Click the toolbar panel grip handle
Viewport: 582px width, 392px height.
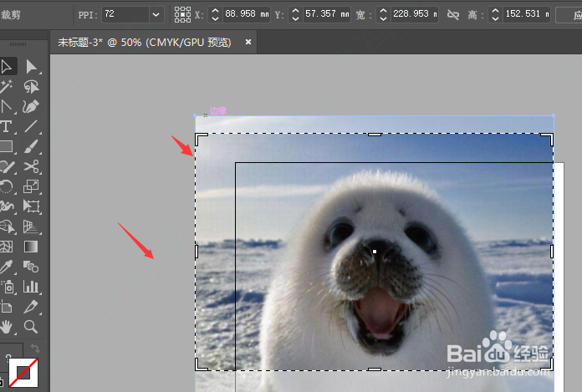(18, 44)
